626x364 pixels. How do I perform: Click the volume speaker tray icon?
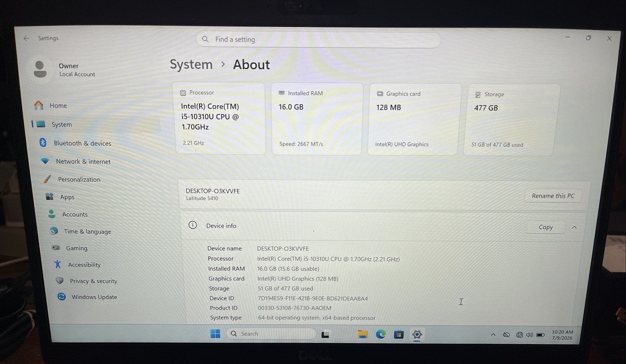pyautogui.click(x=530, y=335)
